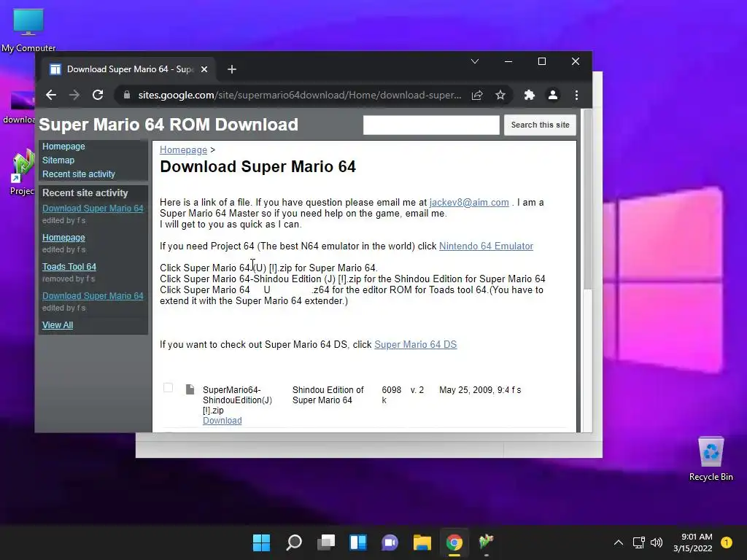Click the '6098 k' file size text

(391, 394)
